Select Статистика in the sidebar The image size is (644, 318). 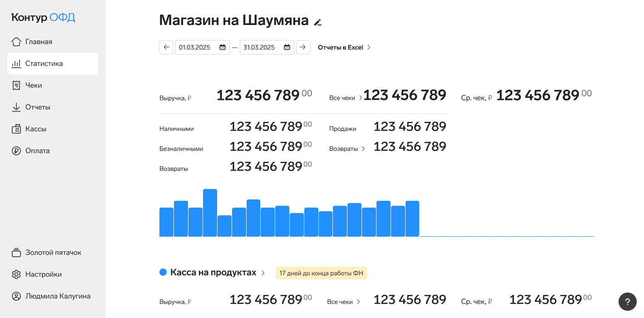(44, 64)
